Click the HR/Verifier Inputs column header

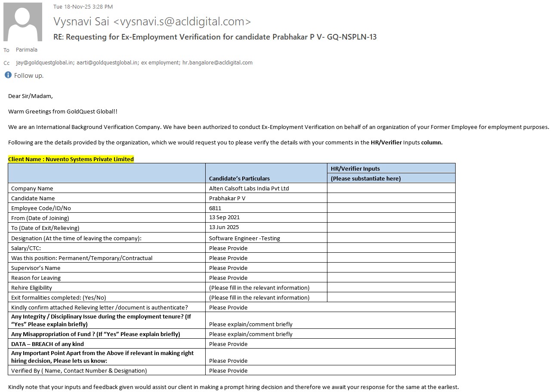tap(355, 168)
